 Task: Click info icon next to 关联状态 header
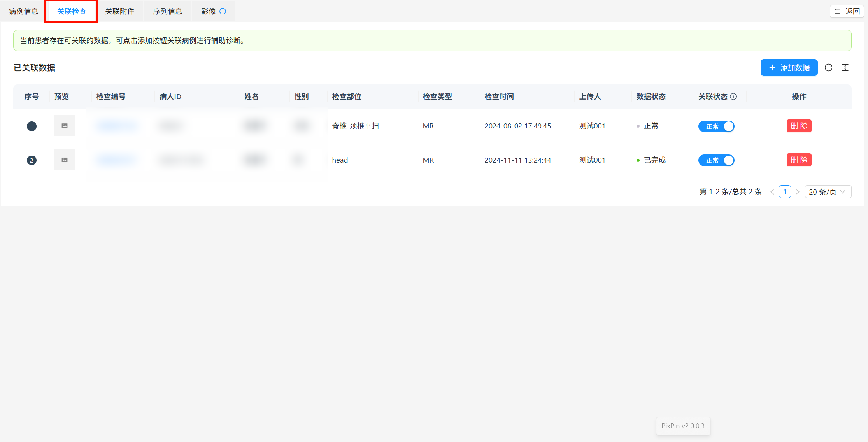(733, 96)
